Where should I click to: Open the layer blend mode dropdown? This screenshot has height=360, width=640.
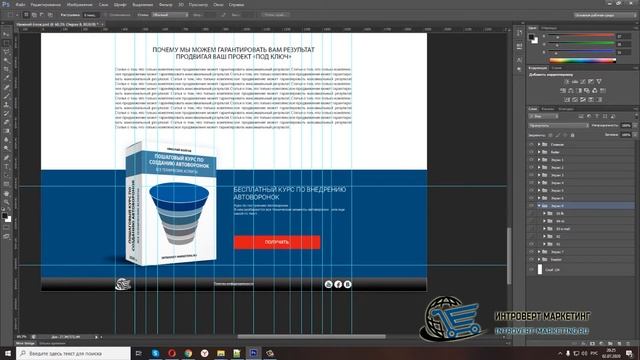558,126
